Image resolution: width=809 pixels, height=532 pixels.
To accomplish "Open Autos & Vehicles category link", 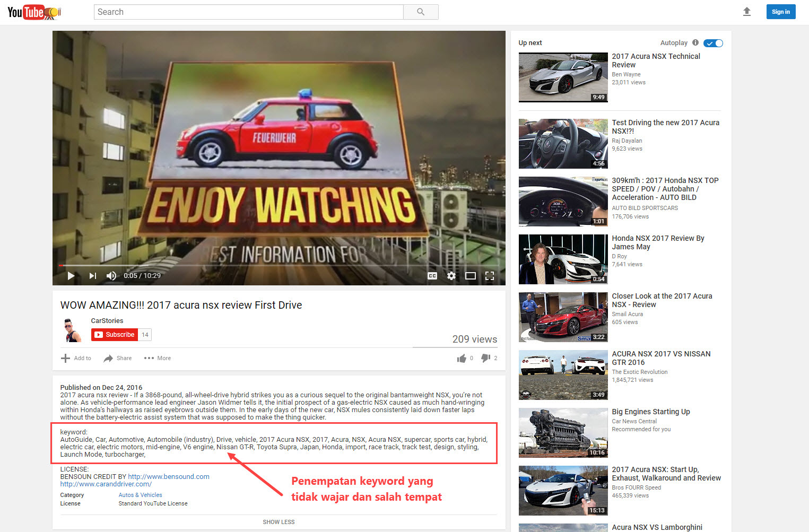I will tap(140, 495).
